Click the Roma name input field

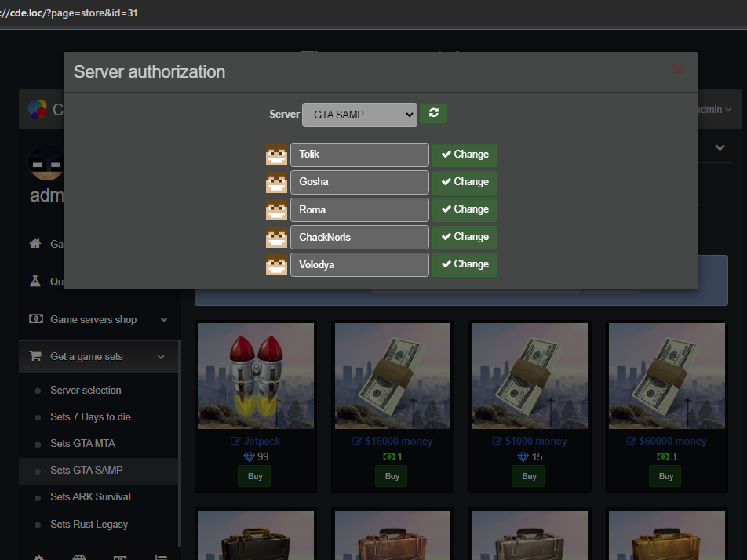click(x=359, y=209)
